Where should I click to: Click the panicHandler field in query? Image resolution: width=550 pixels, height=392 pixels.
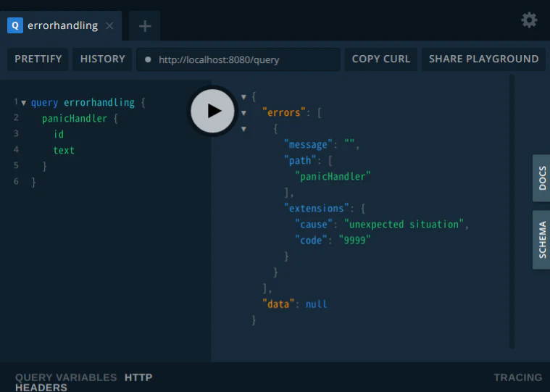pyautogui.click(x=75, y=119)
